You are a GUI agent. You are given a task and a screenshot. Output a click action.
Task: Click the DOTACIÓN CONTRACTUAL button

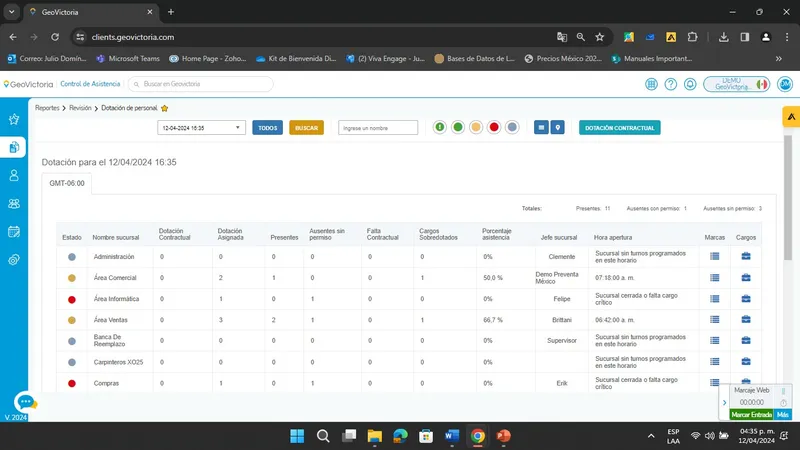pyautogui.click(x=619, y=128)
